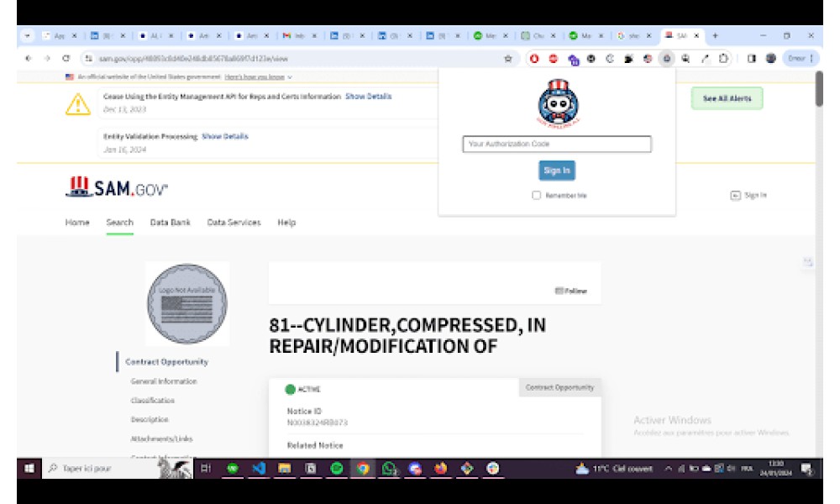Open Visual Studio Code from taskbar
This screenshot has width=840, height=504.
pyautogui.click(x=259, y=469)
